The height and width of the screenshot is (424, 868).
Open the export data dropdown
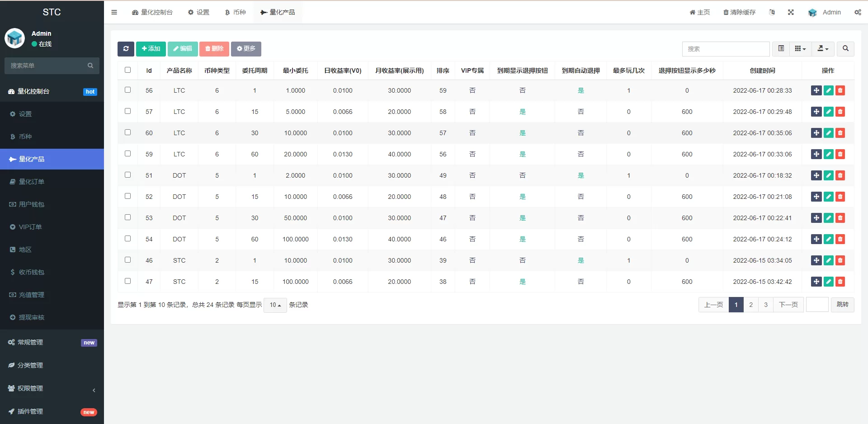point(823,49)
